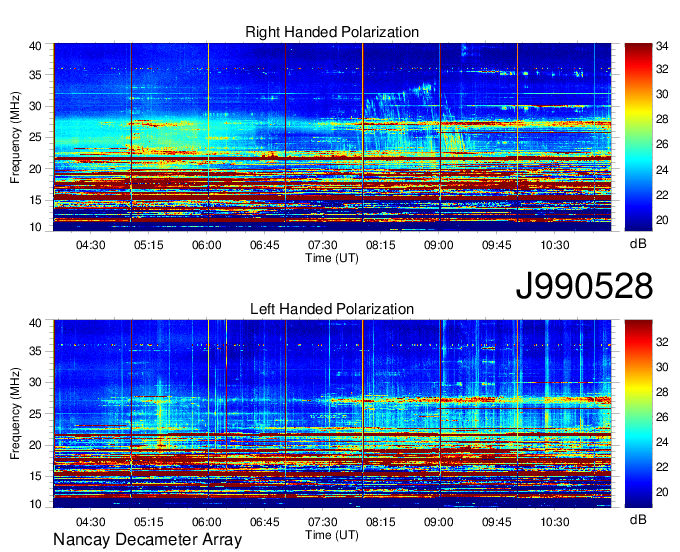Image resolution: width=680 pixels, height=552 pixels.
Task: Click 30 MHz tick on Left Handed plot
Action: click(x=36, y=382)
